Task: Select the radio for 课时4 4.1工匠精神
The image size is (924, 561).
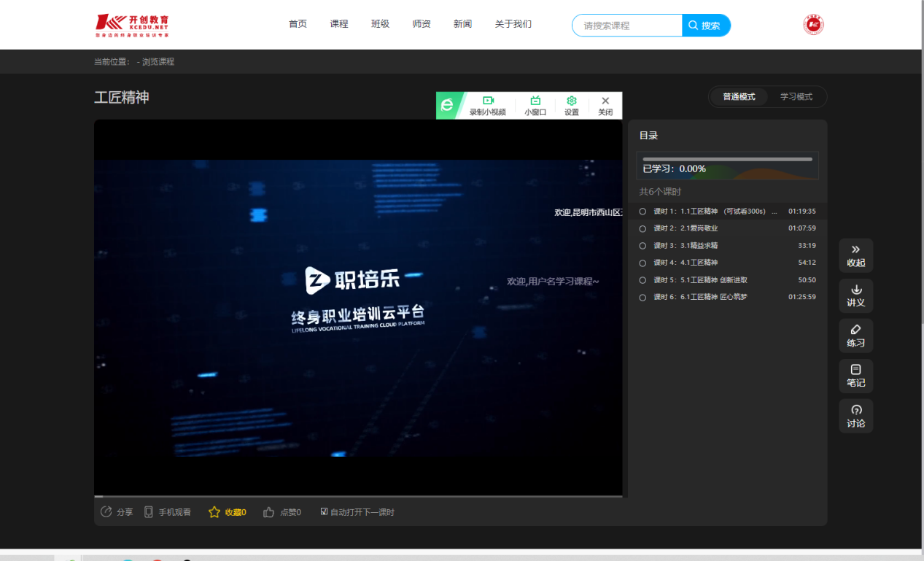Action: [642, 263]
